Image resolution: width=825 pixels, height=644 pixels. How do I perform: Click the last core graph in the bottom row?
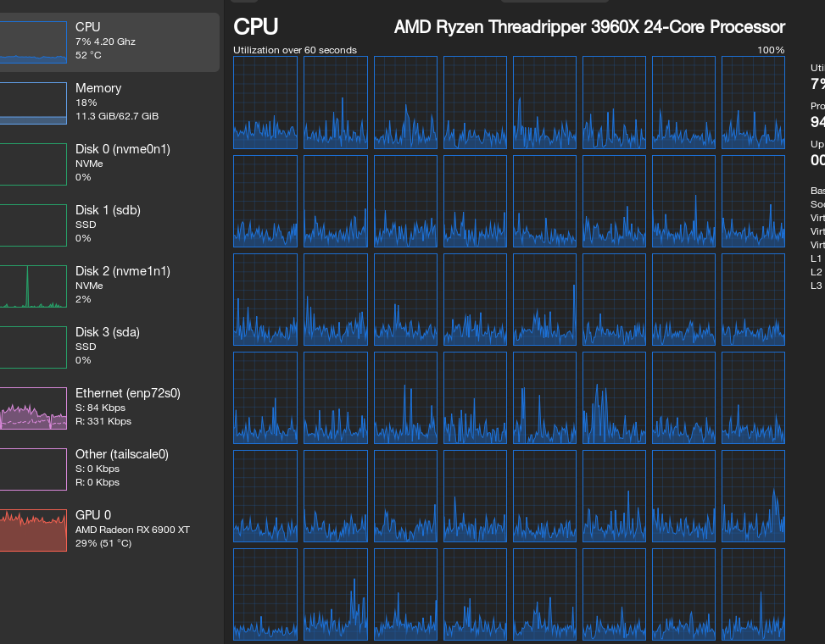(753, 595)
